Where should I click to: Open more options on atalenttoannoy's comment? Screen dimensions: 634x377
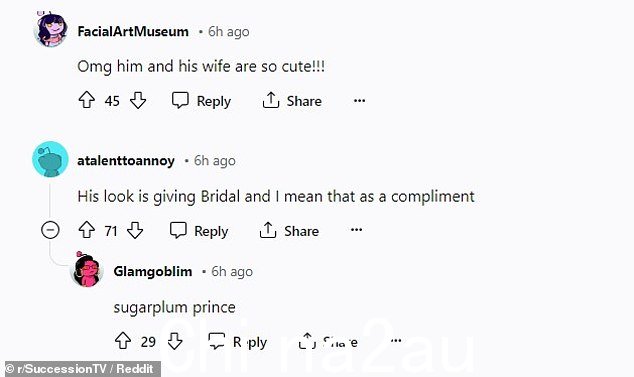[x=356, y=230]
